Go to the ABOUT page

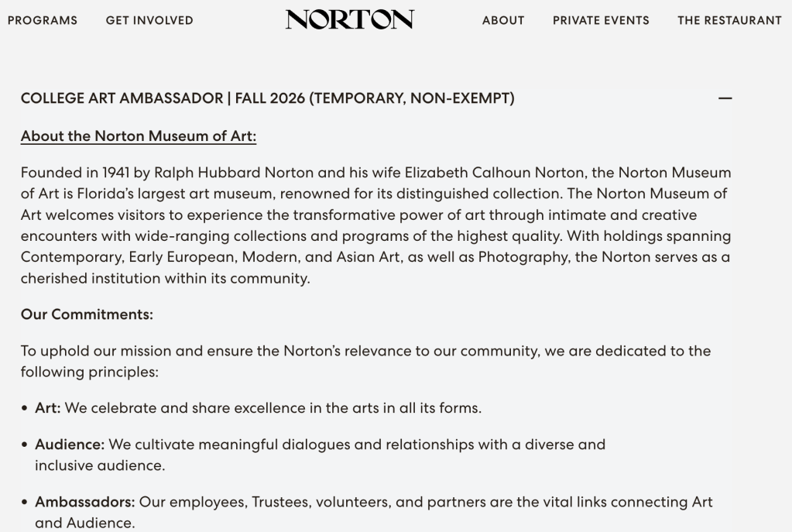click(503, 20)
